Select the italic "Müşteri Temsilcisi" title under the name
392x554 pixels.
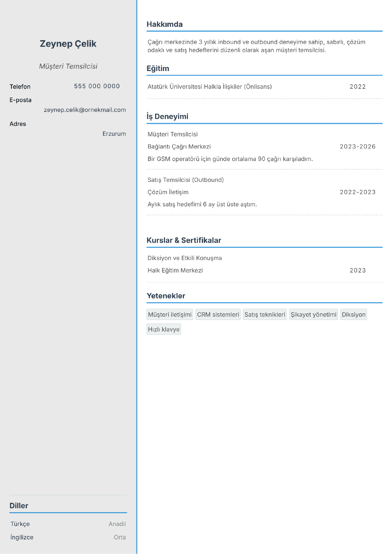pyautogui.click(x=68, y=66)
